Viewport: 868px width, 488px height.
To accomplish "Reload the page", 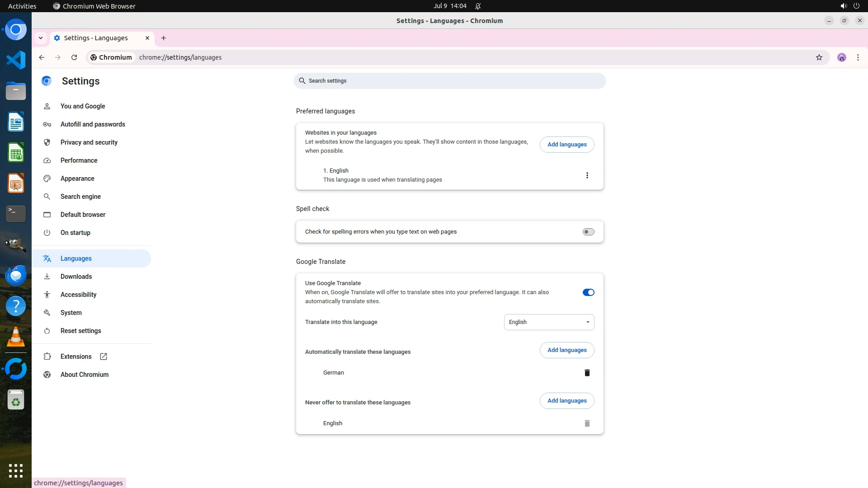I will 74,57.
